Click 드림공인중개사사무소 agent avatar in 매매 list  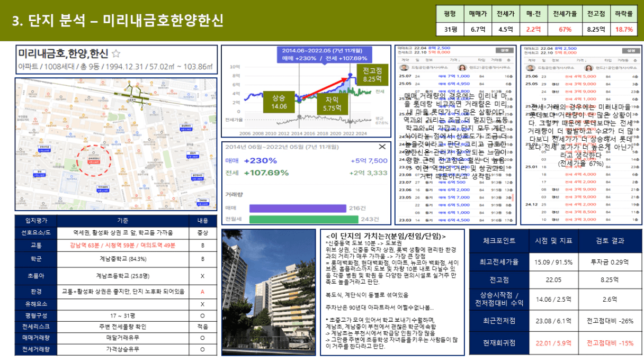point(404,68)
